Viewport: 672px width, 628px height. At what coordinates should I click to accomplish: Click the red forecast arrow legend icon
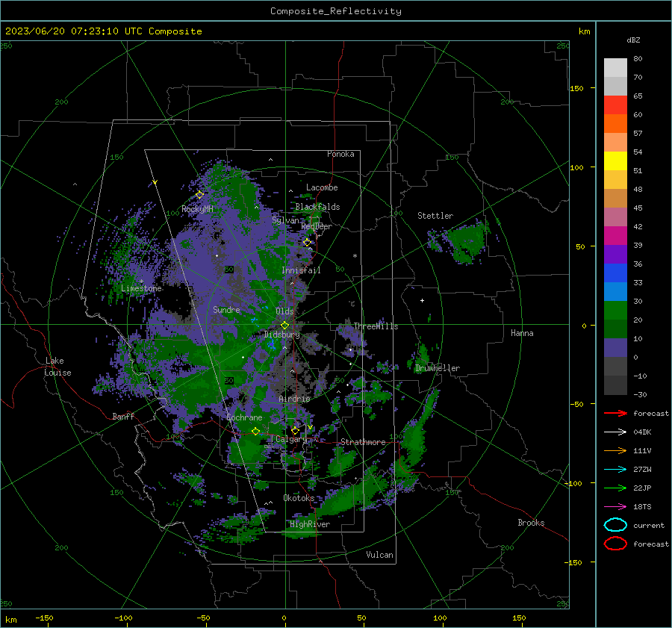click(615, 413)
